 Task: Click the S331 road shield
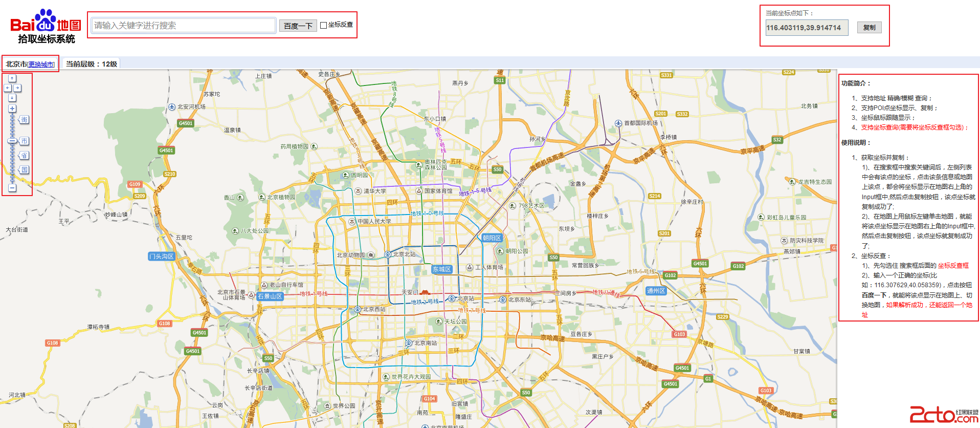coord(666,75)
